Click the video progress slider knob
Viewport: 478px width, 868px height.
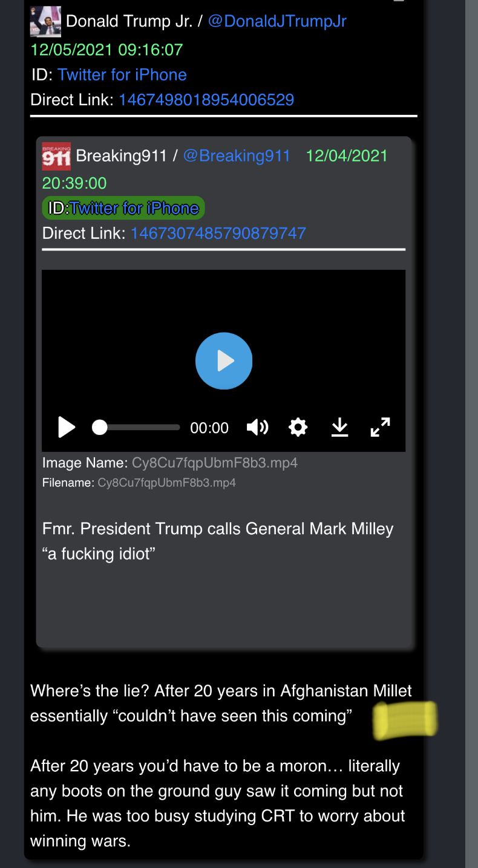(x=99, y=428)
